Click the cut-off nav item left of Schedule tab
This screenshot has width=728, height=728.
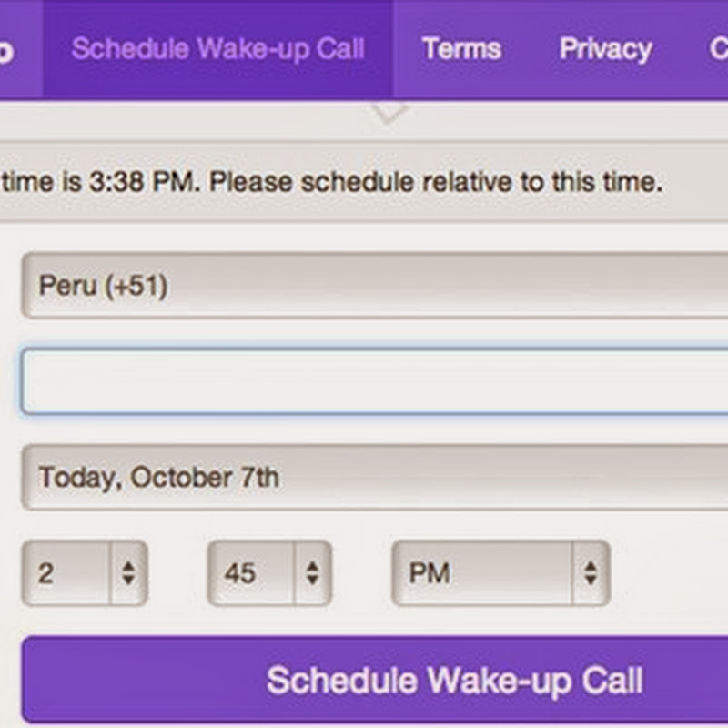point(9,49)
